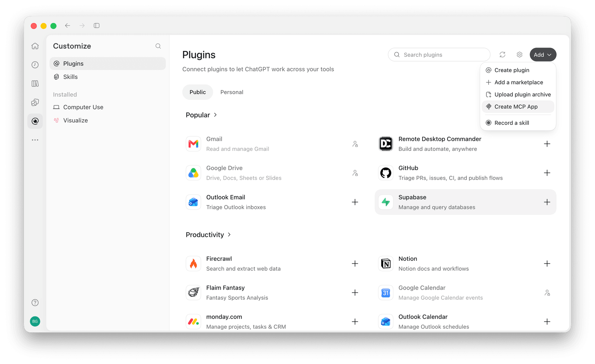
Task: Click the search icon next to Customize
Action: [x=158, y=46]
